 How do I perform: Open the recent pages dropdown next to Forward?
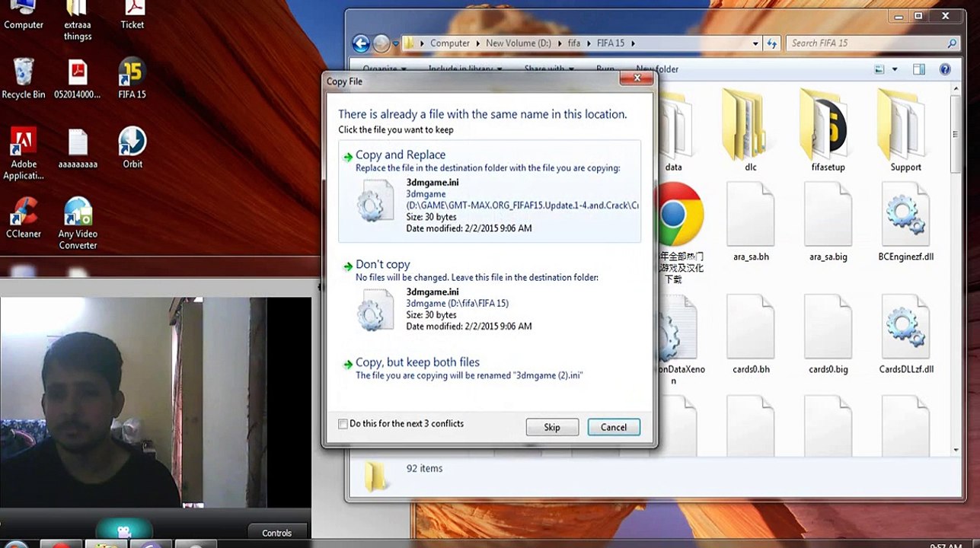396,43
